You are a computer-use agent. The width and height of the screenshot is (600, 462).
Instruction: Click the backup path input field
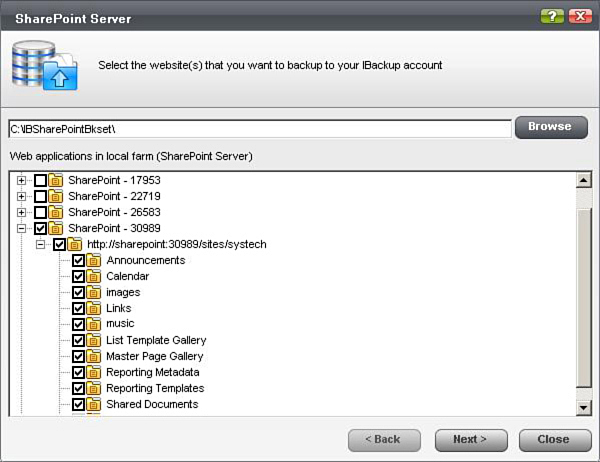click(x=260, y=129)
